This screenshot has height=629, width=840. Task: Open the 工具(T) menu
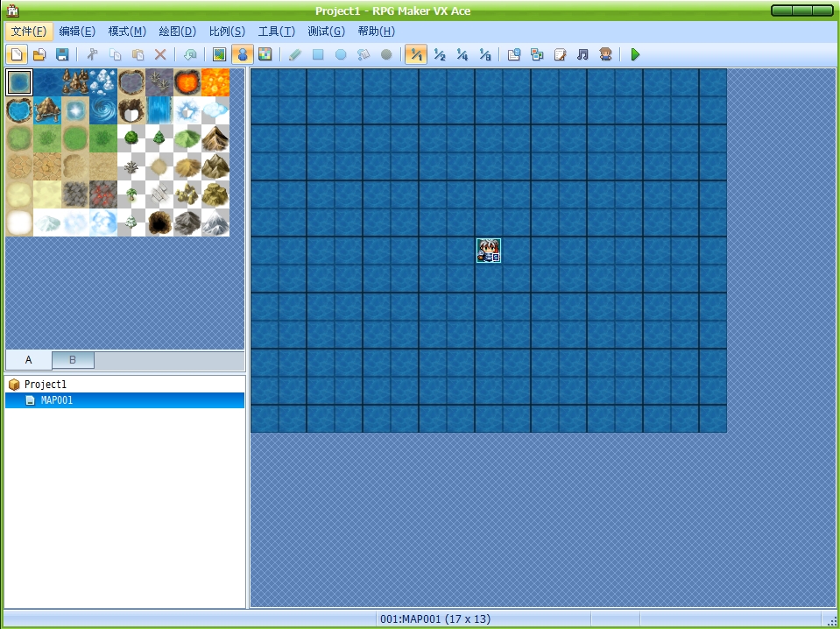277,31
